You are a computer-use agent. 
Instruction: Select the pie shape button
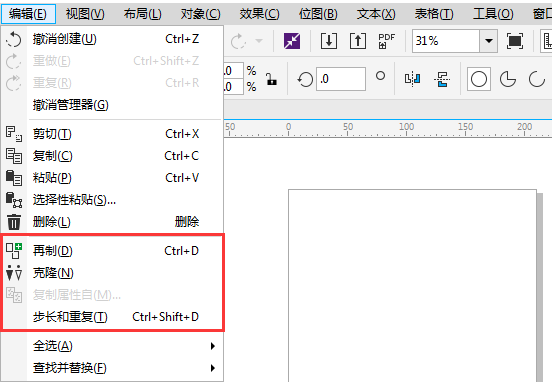coord(508,79)
